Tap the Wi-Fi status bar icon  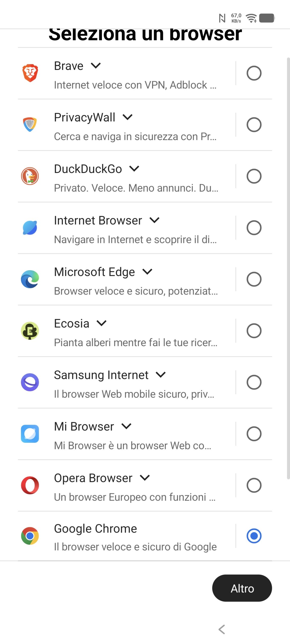click(251, 18)
